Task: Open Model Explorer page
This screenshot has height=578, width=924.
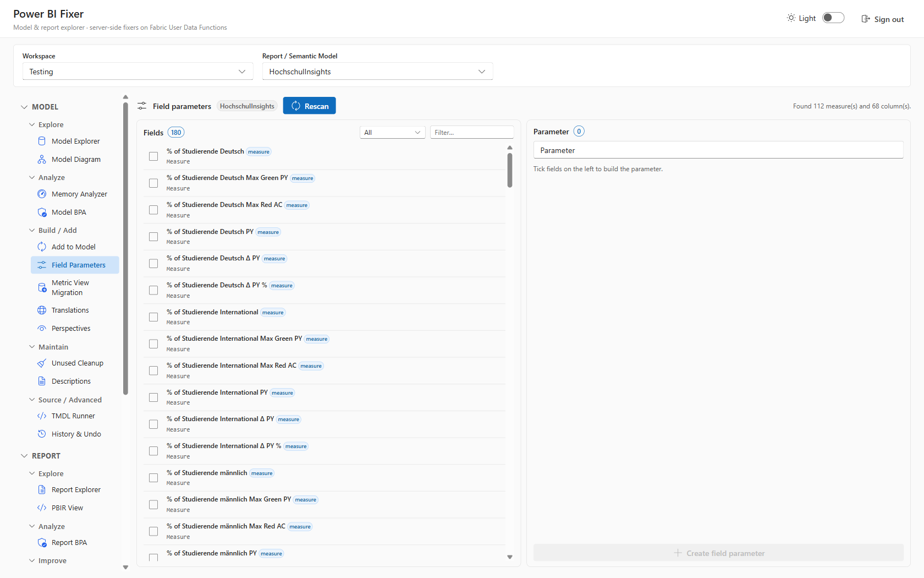Action: 75,141
